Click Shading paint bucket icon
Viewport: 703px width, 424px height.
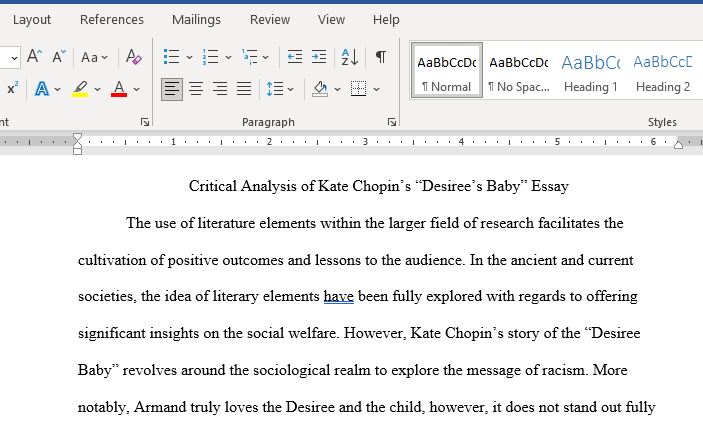coord(320,89)
